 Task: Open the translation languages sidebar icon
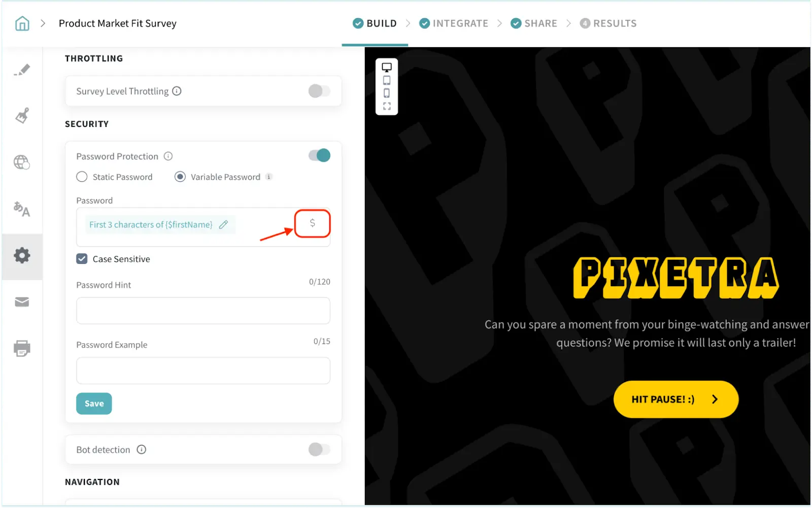[x=22, y=209]
